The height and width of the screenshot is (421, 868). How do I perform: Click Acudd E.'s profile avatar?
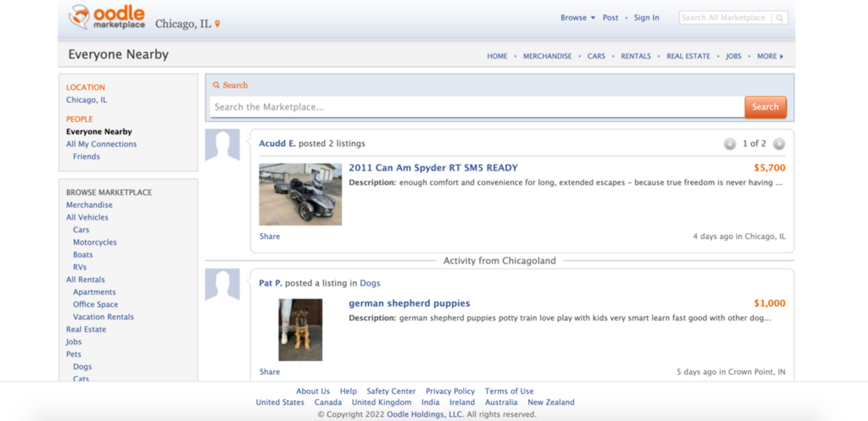[222, 145]
